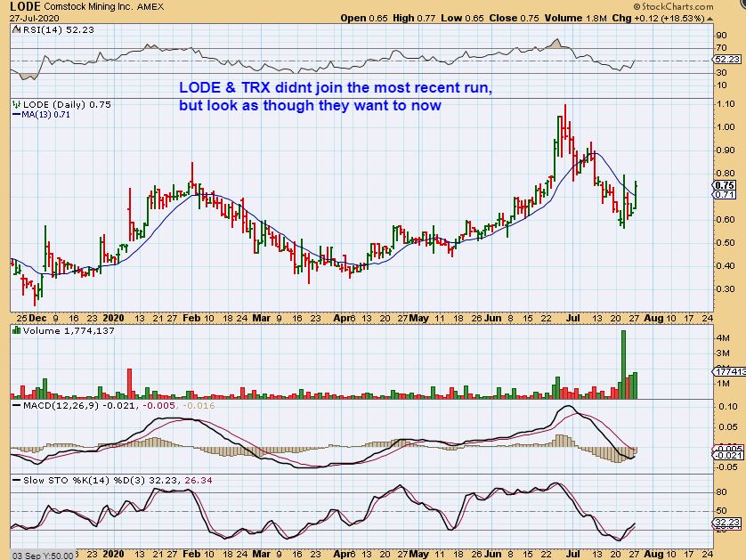Image resolution: width=746 pixels, height=560 pixels.
Task: Click the 4M volume axis label
Action: [x=723, y=338]
